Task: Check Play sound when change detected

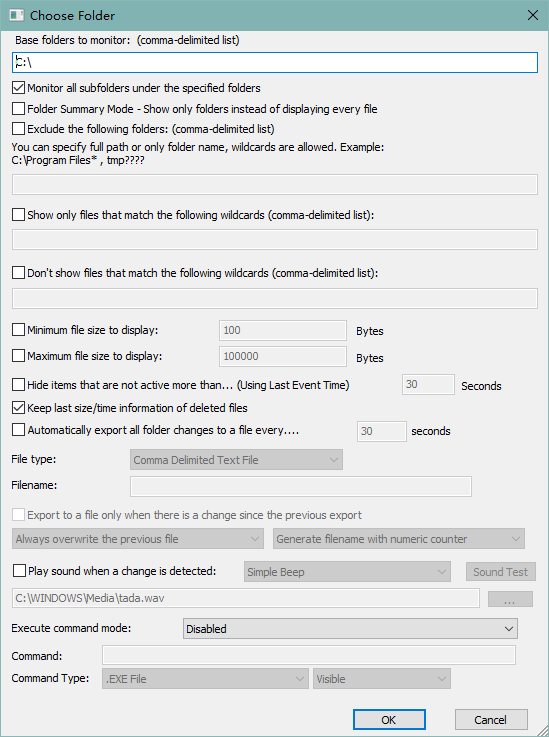Action: click(19, 571)
